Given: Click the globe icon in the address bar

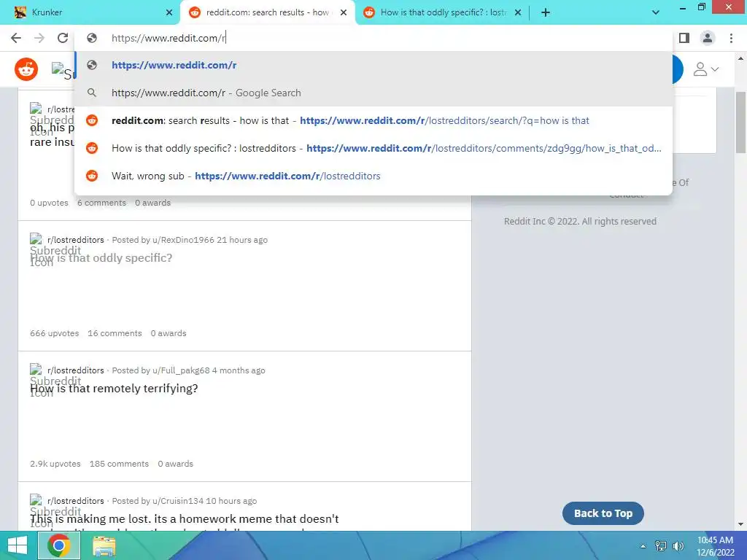Looking at the screenshot, I should coord(92,38).
